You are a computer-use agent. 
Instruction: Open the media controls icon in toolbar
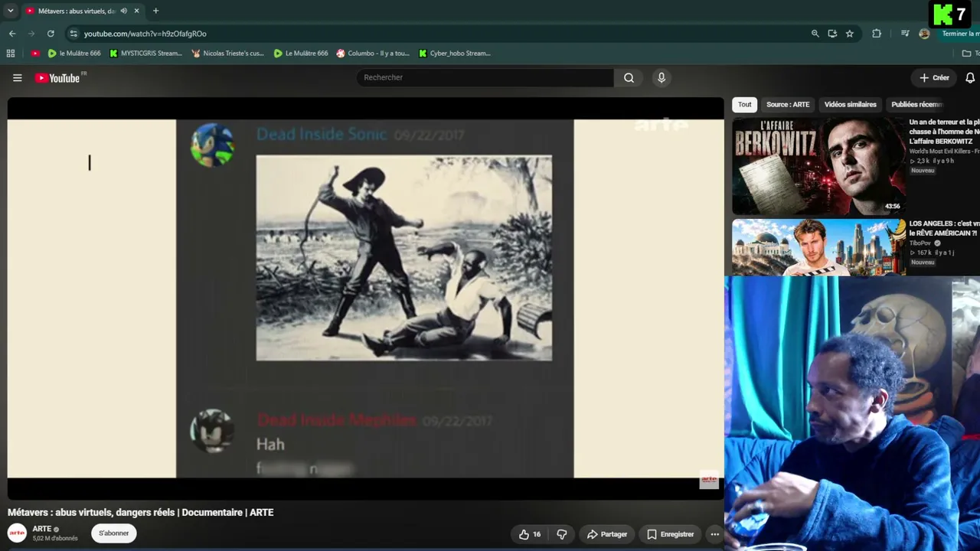coord(905,34)
